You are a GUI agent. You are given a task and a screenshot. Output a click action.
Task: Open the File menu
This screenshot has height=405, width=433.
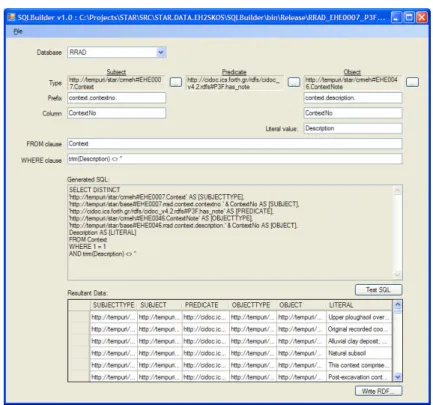point(18,32)
